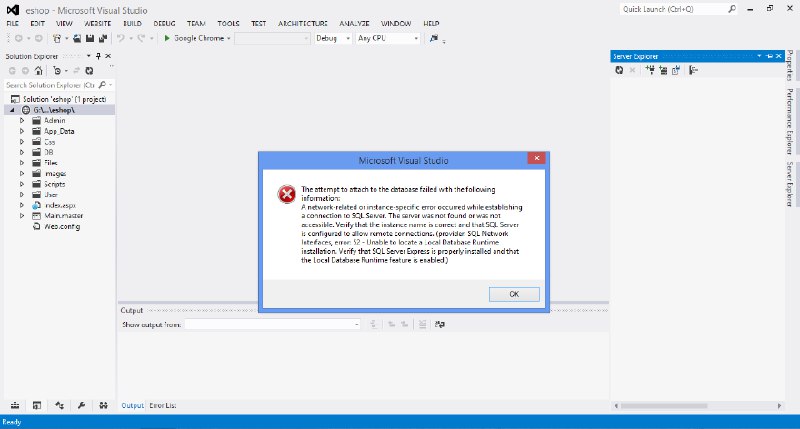This screenshot has width=800, height=429.
Task: Close the Microsoft Visual Studio error dialog
Action: [536, 159]
